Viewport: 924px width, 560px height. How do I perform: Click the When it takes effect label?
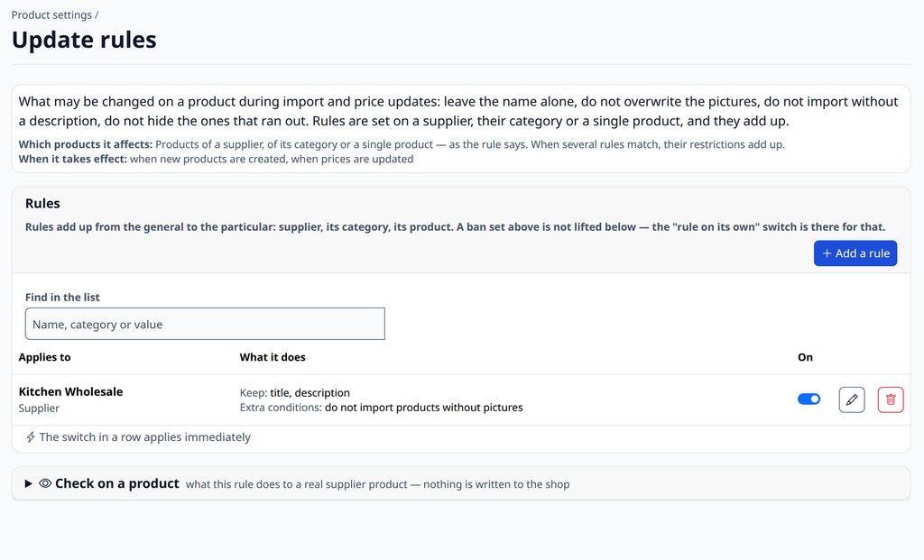72,159
